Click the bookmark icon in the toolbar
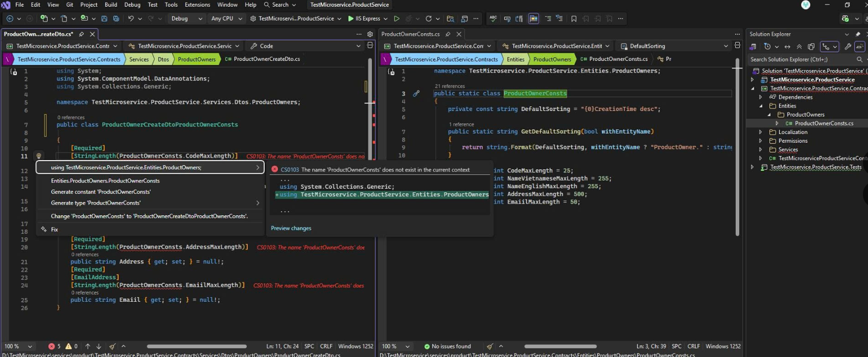The image size is (868, 357). tap(574, 18)
